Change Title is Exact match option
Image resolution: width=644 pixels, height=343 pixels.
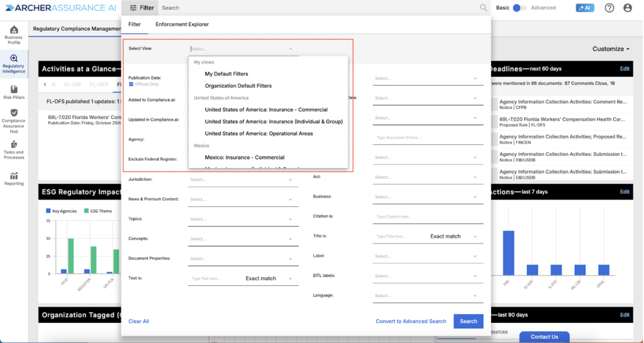(453, 236)
